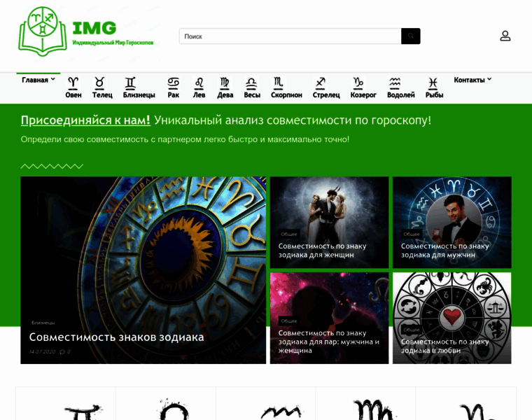Open Совместимость для пар: мужчина и женщина
Image resolution: width=532 pixels, height=420 pixels.
pyautogui.click(x=329, y=342)
